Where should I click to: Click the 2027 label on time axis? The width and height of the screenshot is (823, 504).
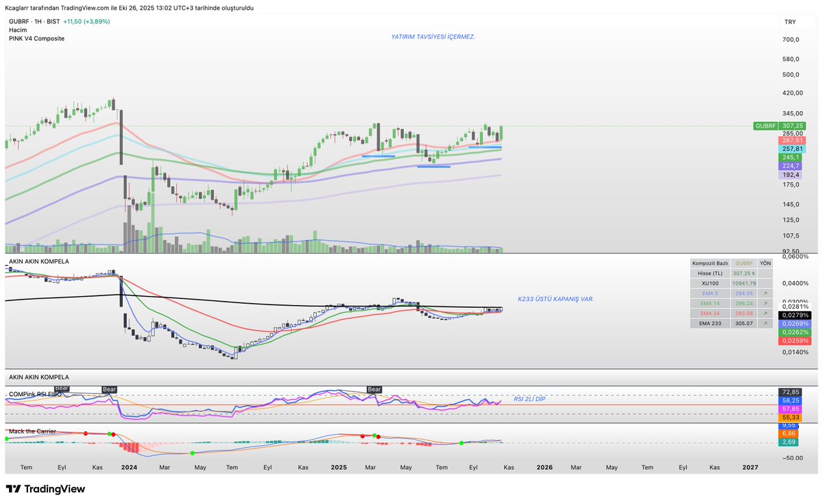(750, 467)
